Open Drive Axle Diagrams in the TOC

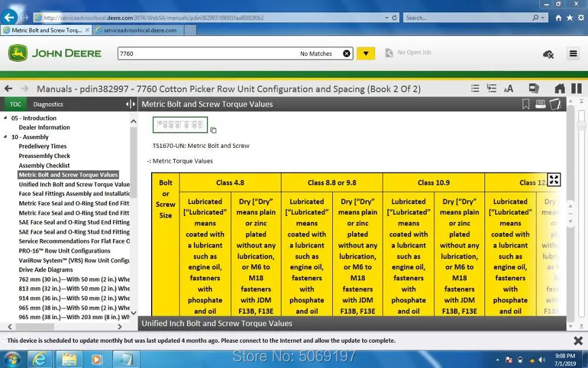(46, 270)
